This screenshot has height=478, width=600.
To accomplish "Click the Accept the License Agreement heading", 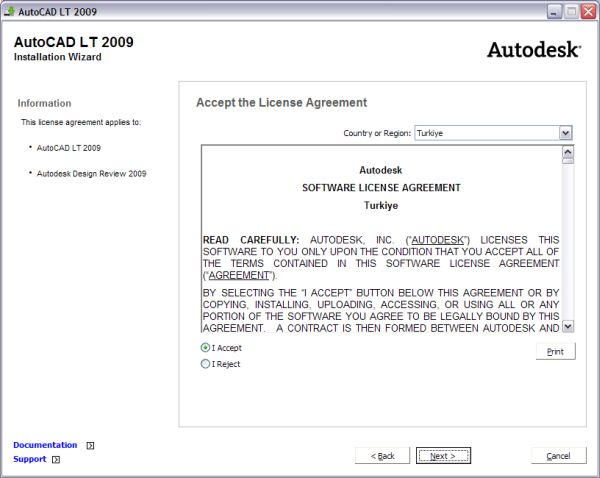I will [x=282, y=103].
